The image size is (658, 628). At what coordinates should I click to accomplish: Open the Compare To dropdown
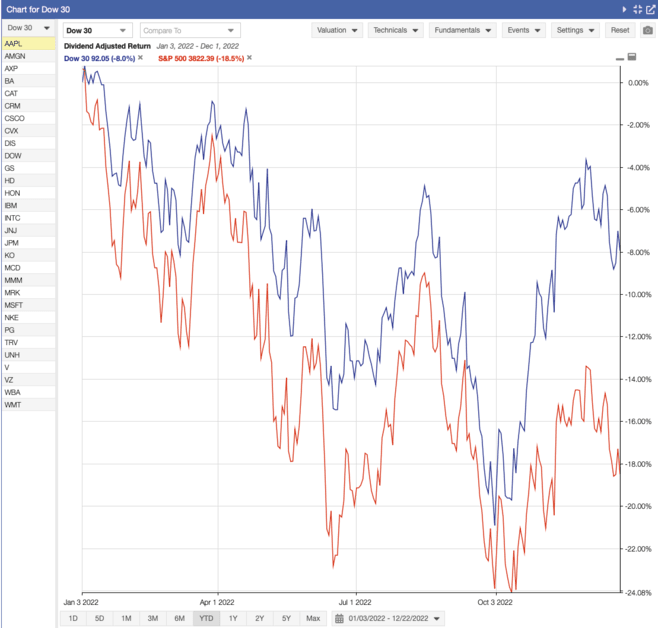[190, 30]
